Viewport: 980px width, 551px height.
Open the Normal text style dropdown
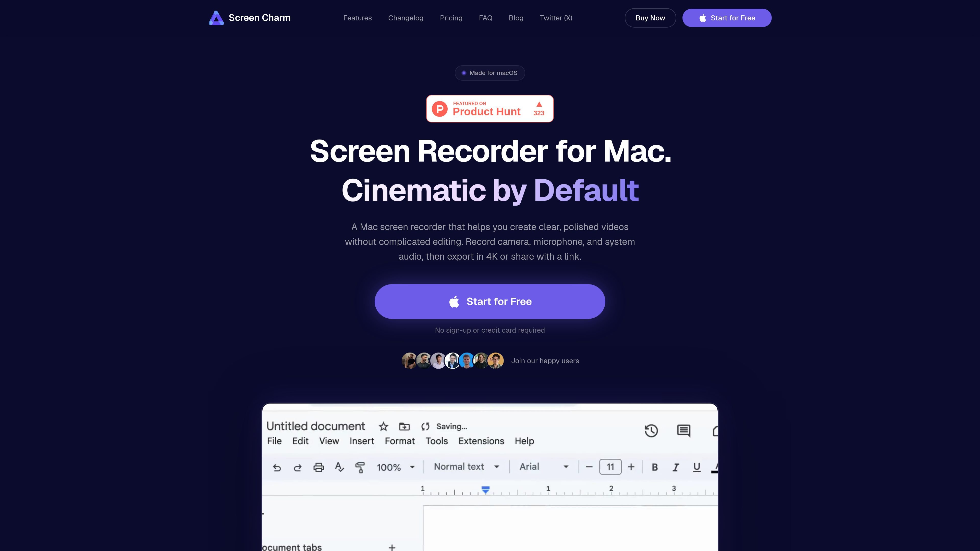click(467, 467)
